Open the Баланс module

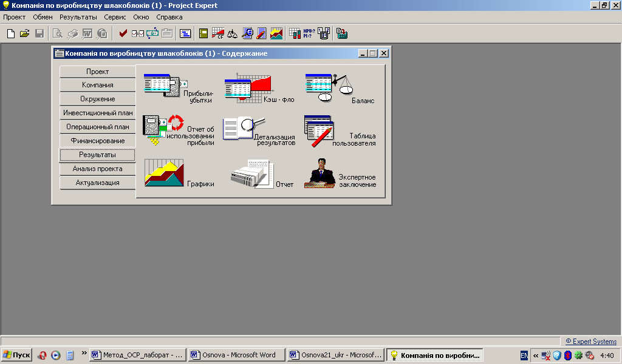pos(340,88)
